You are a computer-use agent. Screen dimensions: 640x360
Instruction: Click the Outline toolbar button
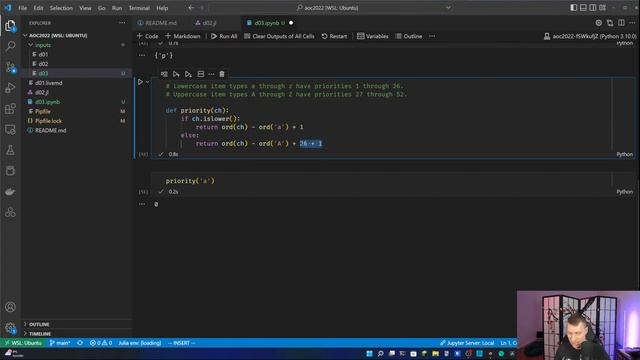click(409, 36)
